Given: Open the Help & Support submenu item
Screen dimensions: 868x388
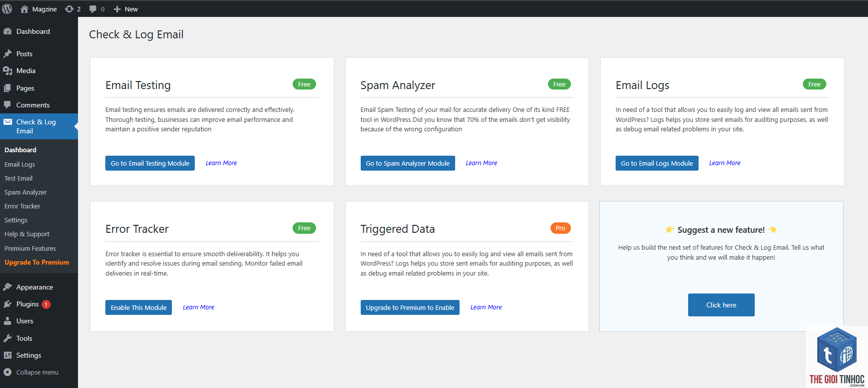Looking at the screenshot, I should (27, 234).
